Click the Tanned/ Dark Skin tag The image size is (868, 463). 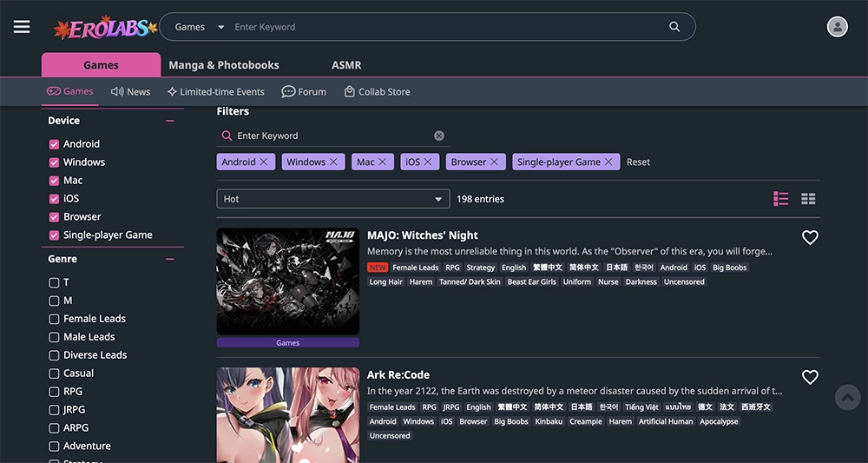click(470, 282)
